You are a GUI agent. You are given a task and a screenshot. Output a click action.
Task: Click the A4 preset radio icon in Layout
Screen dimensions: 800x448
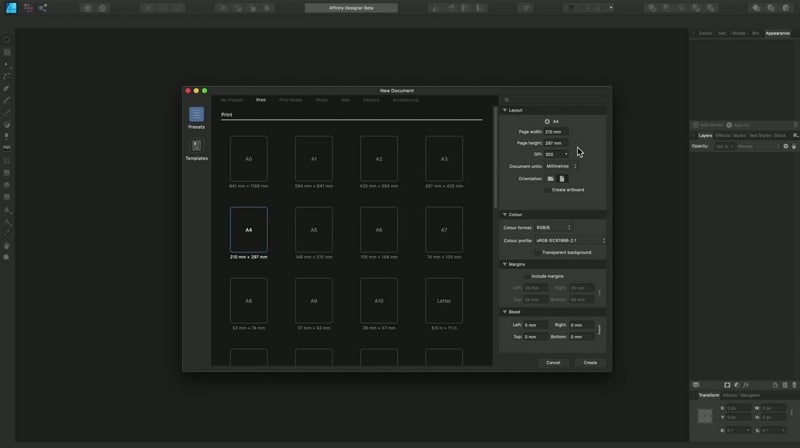(x=547, y=121)
